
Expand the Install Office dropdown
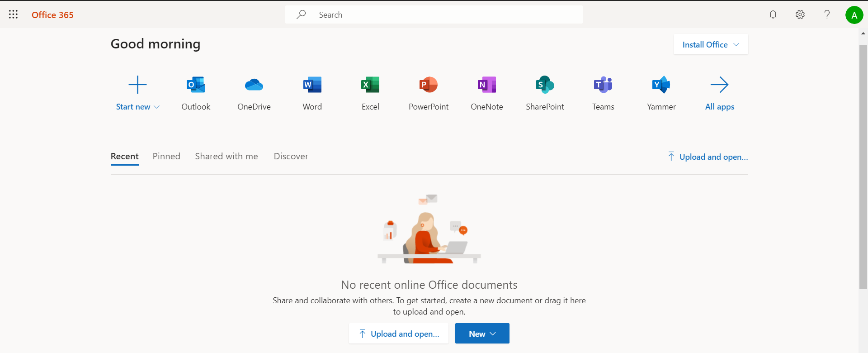click(711, 44)
